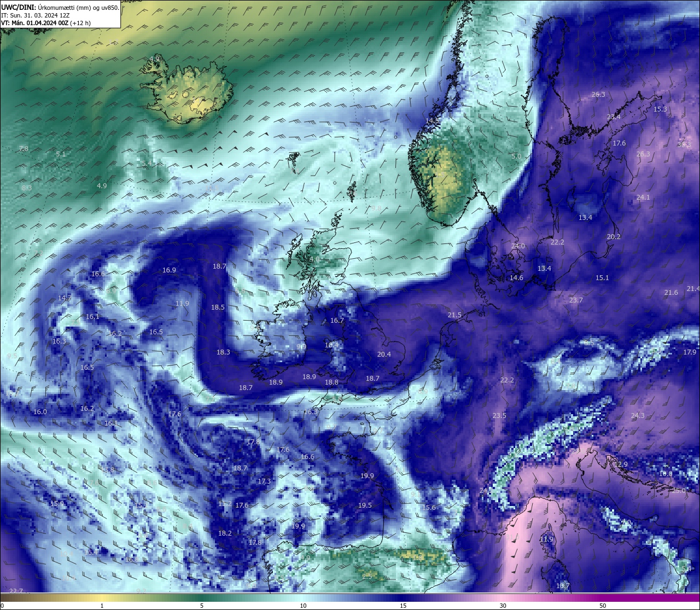Screen dimensions: 700x610
Task: Click the 5.0 value over Scandinavia
Action: [516, 156]
